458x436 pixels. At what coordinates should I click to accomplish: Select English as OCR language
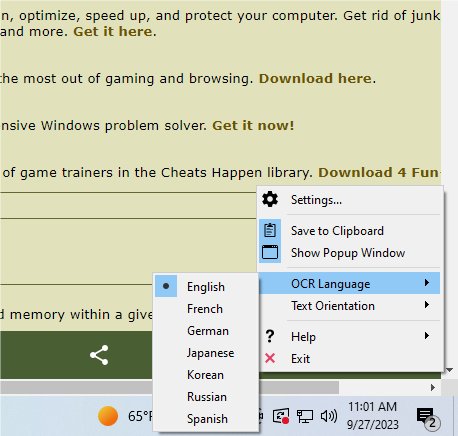click(x=206, y=286)
